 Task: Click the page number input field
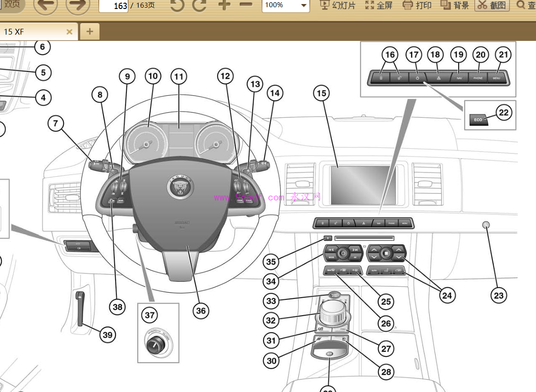(113, 6)
